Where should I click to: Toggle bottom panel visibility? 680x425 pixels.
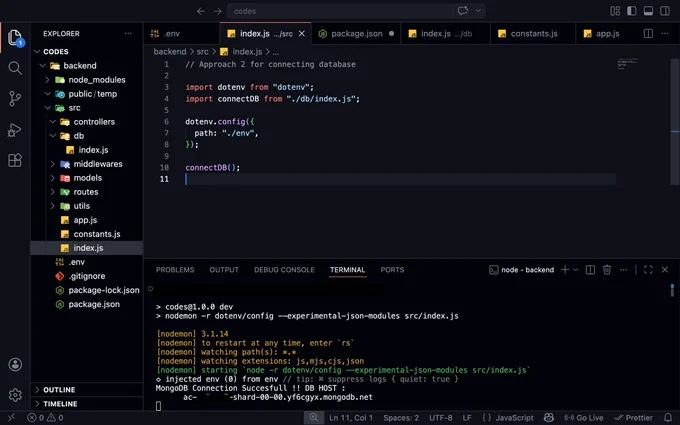point(648,11)
